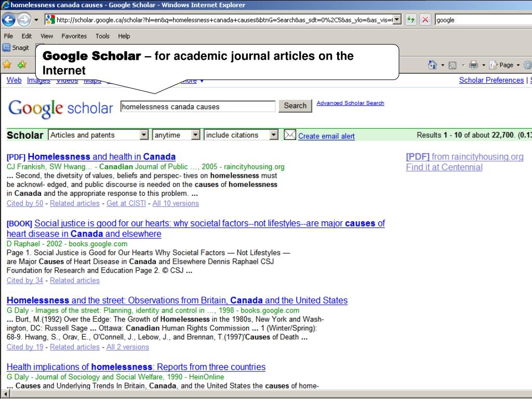Click Cited by 50 link
Image resolution: width=532 pixels, height=399 pixels.
coord(25,203)
